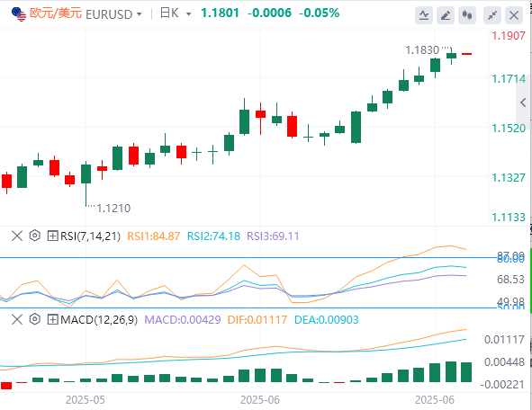Switch the candlestick chart style icon
This screenshot has height=410, width=532.
[x=467, y=15]
